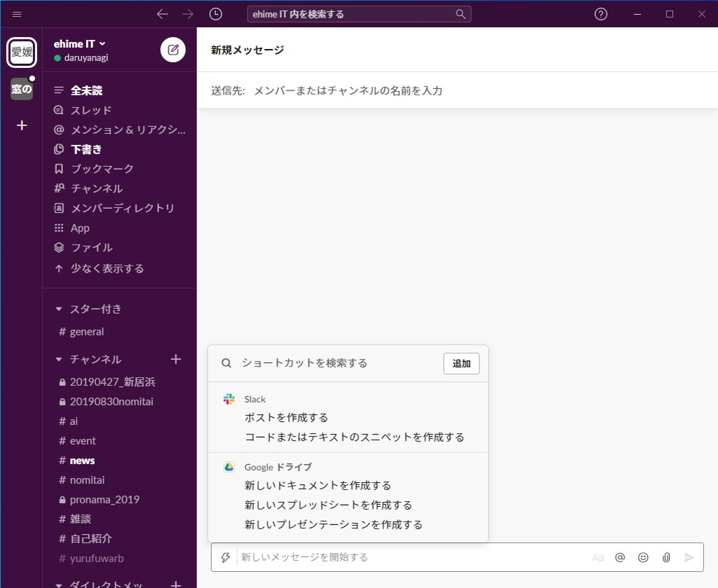
Task: Click the send message arrow
Action: [688, 557]
